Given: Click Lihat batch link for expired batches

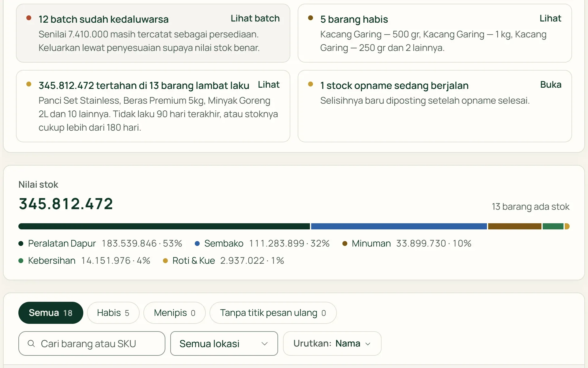Looking at the screenshot, I should [x=255, y=18].
